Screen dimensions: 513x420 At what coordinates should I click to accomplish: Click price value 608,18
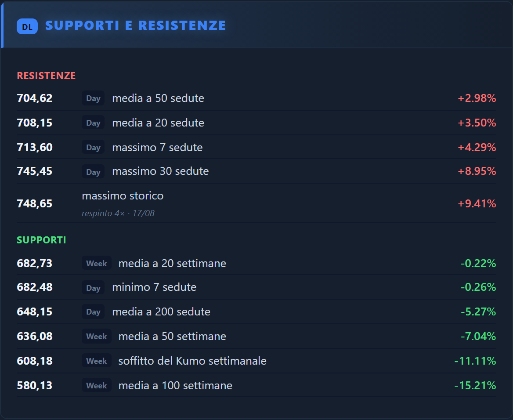click(35, 361)
